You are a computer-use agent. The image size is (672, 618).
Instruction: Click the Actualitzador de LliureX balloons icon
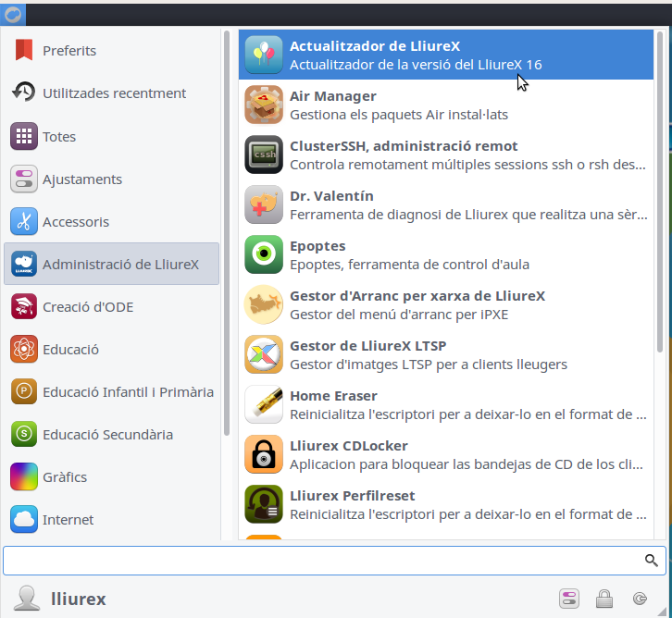point(264,55)
